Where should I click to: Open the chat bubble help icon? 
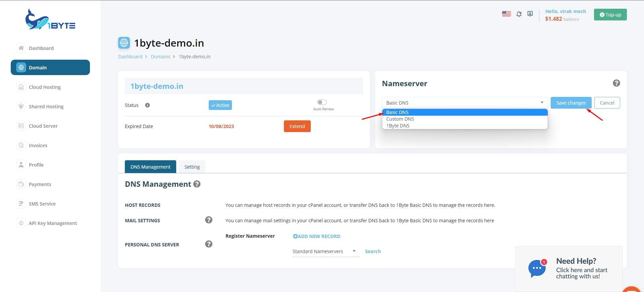537,268
